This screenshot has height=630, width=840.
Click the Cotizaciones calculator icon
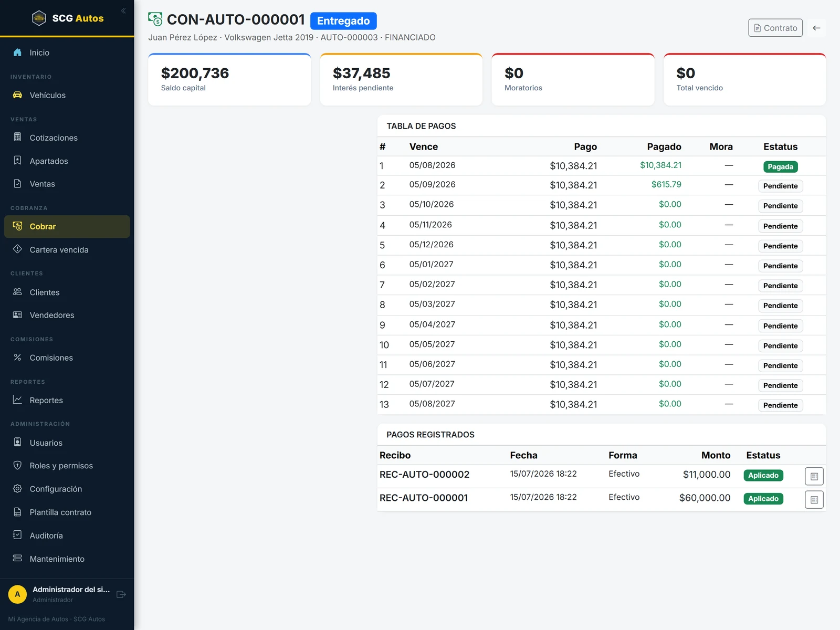(x=17, y=138)
